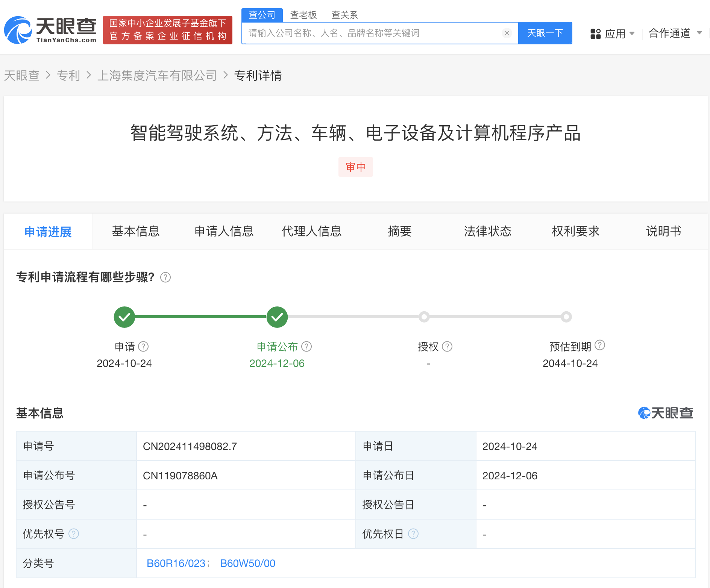Image resolution: width=710 pixels, height=588 pixels.
Task: Click the 天眼一下 search button
Action: coord(545,33)
